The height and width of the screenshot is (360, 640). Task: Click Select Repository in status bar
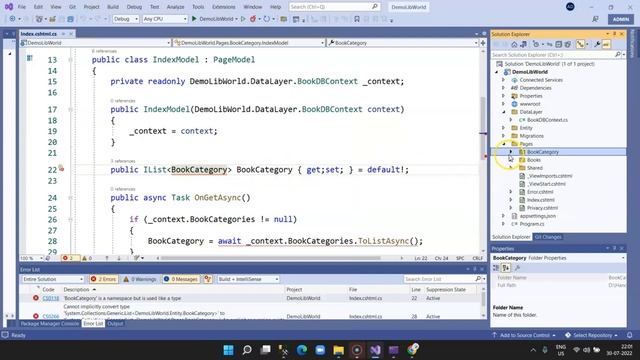[x=592, y=335]
